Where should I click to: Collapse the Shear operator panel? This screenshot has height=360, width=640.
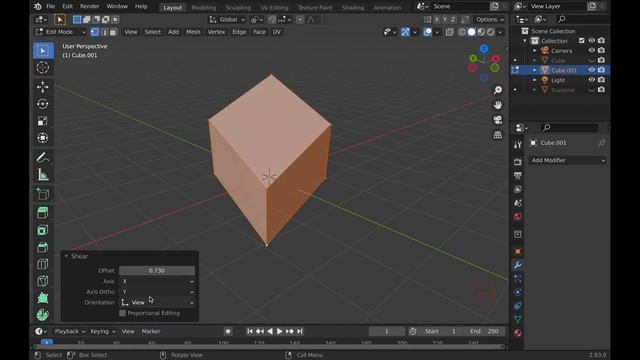click(67, 256)
